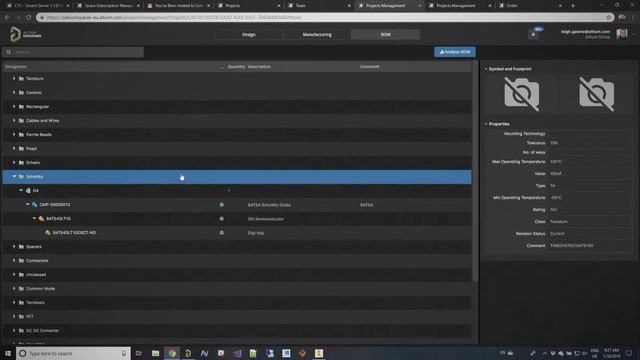Image resolution: width=640 pixels, height=360 pixels.
Task: Switch to the Manufacturing tab
Action: (317, 35)
